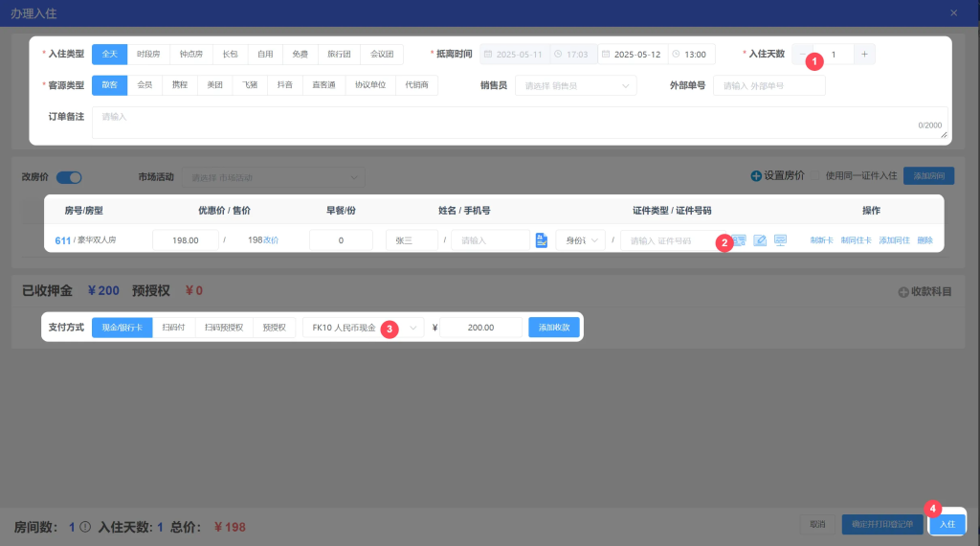Expand the 身份证 ID type dropdown

(581, 240)
